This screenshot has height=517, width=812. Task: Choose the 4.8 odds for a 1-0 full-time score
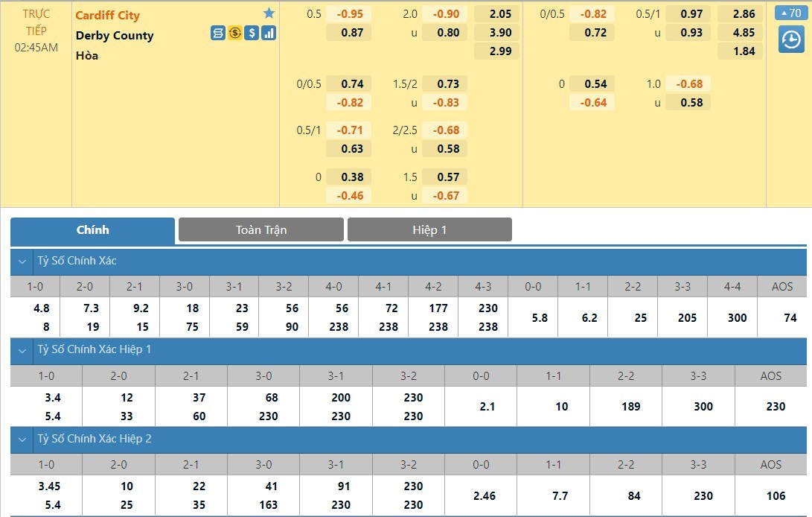[x=42, y=308]
